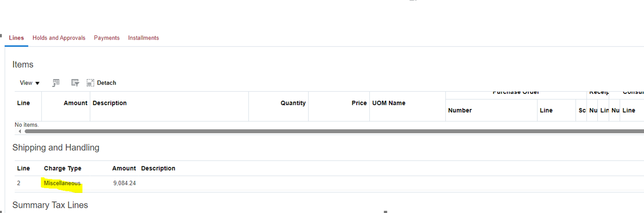Select the Installments tab

click(143, 38)
